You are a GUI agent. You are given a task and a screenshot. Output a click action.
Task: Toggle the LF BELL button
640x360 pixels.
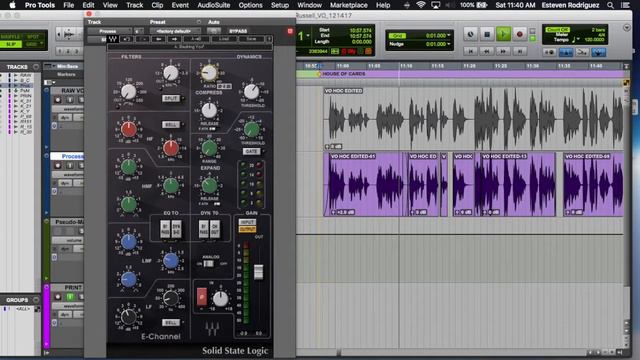point(171,322)
